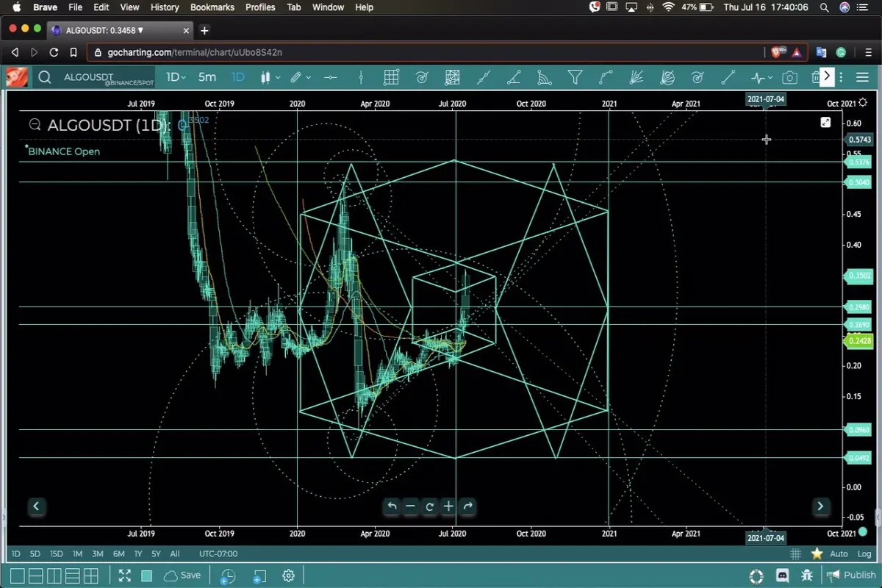The image size is (882, 588).
Task: Pan chart right with the arrow button
Action: [x=820, y=506]
